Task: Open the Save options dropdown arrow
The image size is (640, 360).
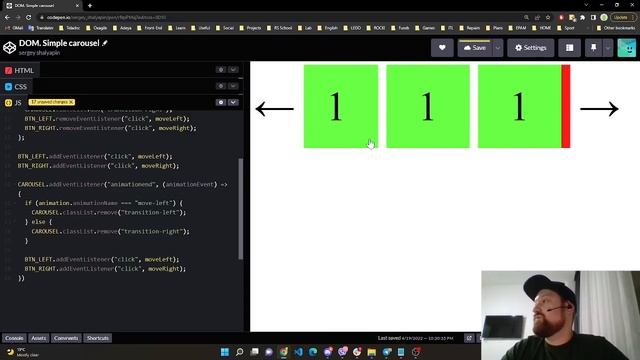Action: pyautogui.click(x=498, y=48)
